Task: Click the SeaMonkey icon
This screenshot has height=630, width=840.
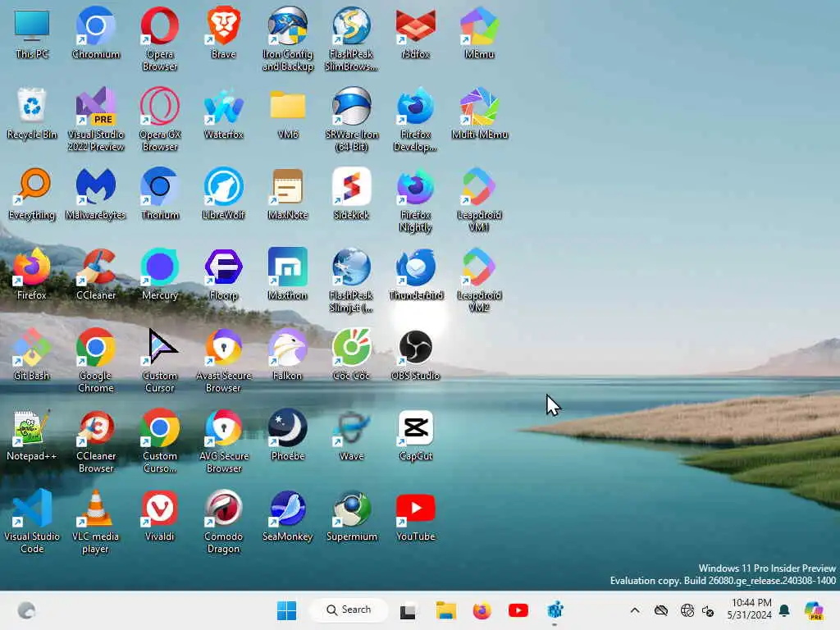Action: coord(288,515)
